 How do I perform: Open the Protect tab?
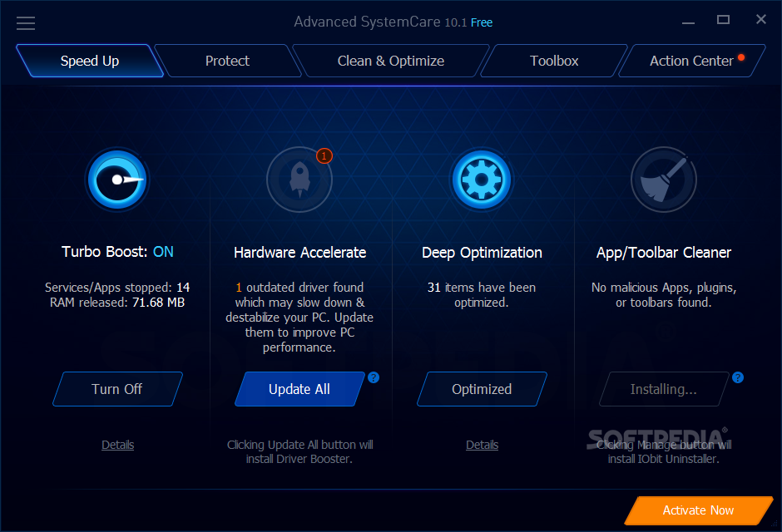click(227, 61)
